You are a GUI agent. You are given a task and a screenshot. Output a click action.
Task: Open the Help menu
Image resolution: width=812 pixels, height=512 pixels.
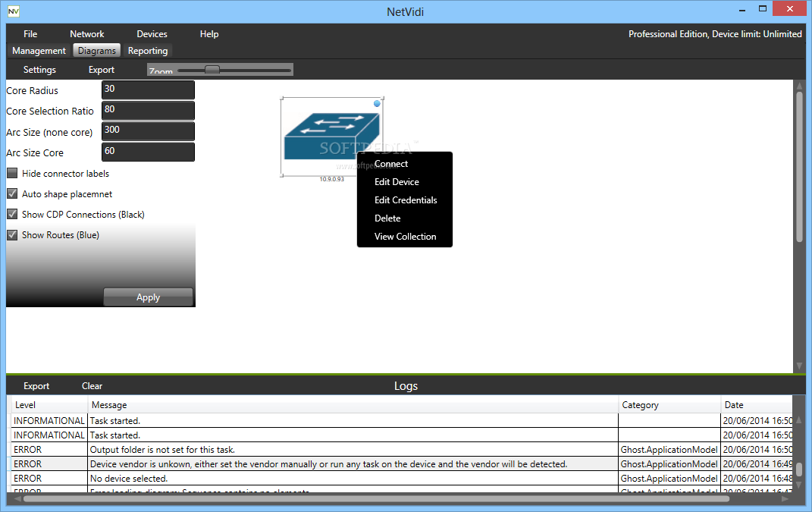pyautogui.click(x=209, y=33)
